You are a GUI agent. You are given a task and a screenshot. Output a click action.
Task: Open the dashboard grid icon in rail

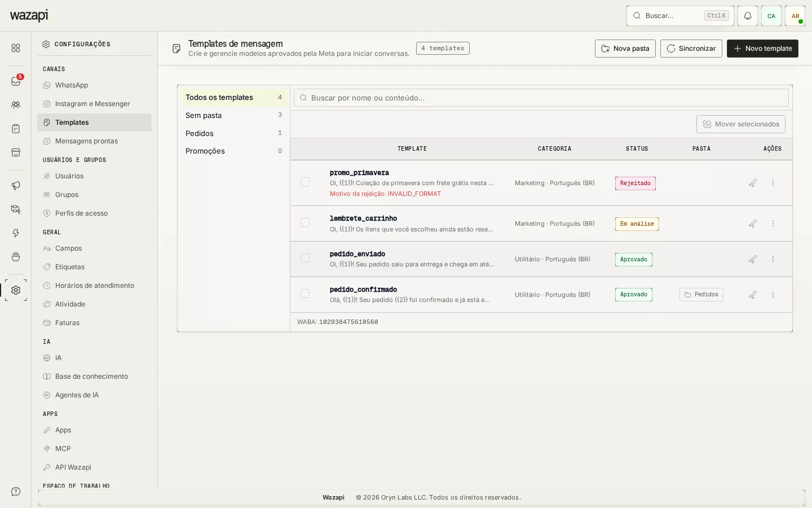click(16, 48)
